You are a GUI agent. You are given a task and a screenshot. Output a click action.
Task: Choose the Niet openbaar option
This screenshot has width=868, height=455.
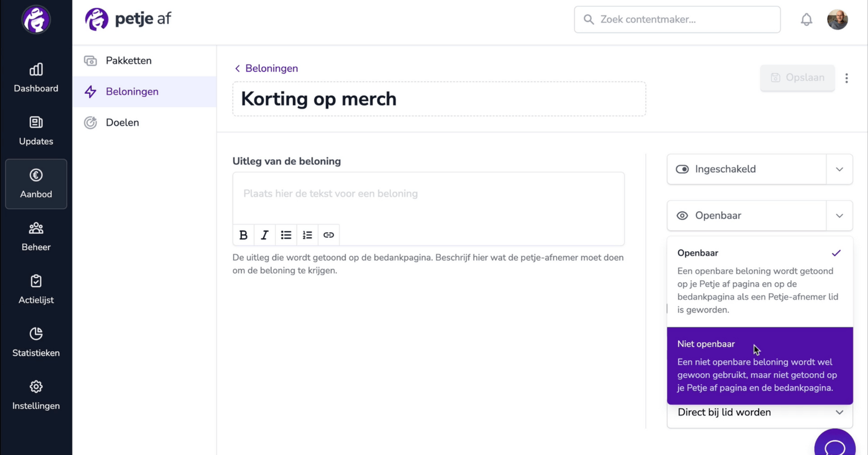(759, 366)
